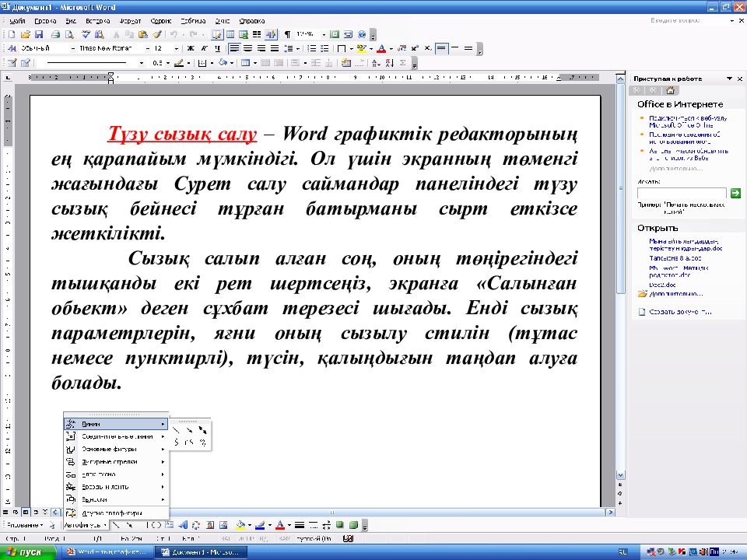This screenshot has width=747, height=560.
Task: Switch to the first Word taskbar button beside Start
Action: (107, 552)
